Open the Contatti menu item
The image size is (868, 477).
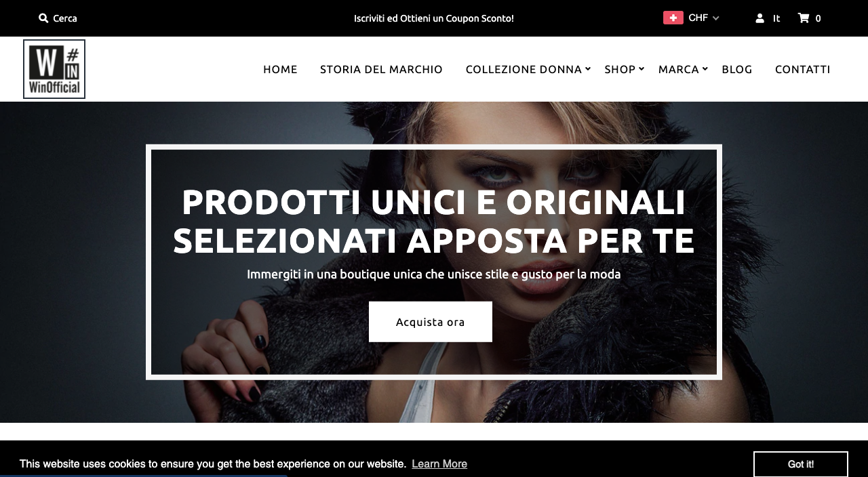[803, 69]
